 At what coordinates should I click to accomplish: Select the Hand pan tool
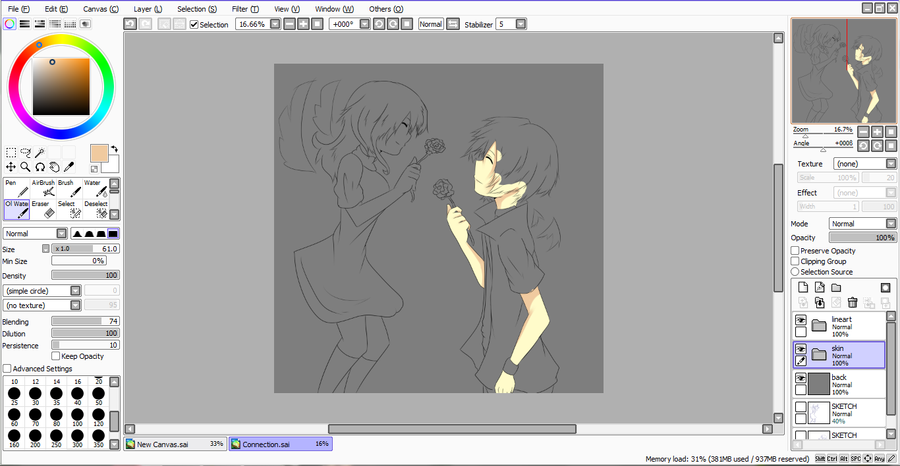coord(54,167)
